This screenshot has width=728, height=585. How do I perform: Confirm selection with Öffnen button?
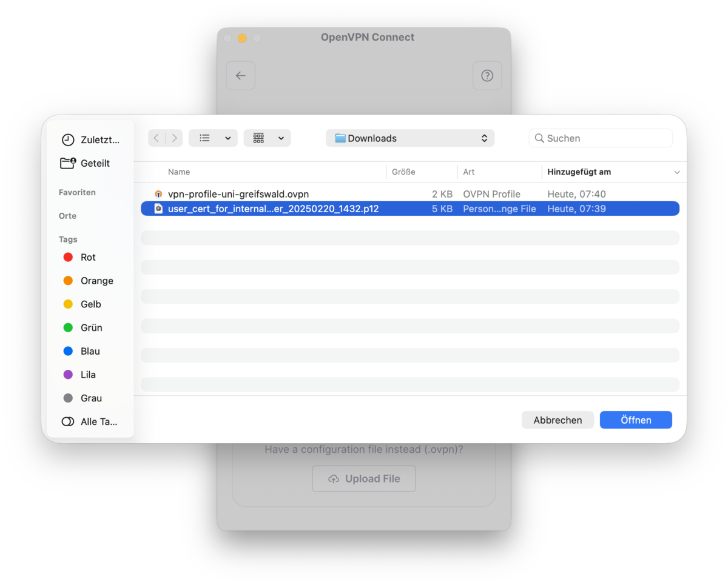coord(636,420)
